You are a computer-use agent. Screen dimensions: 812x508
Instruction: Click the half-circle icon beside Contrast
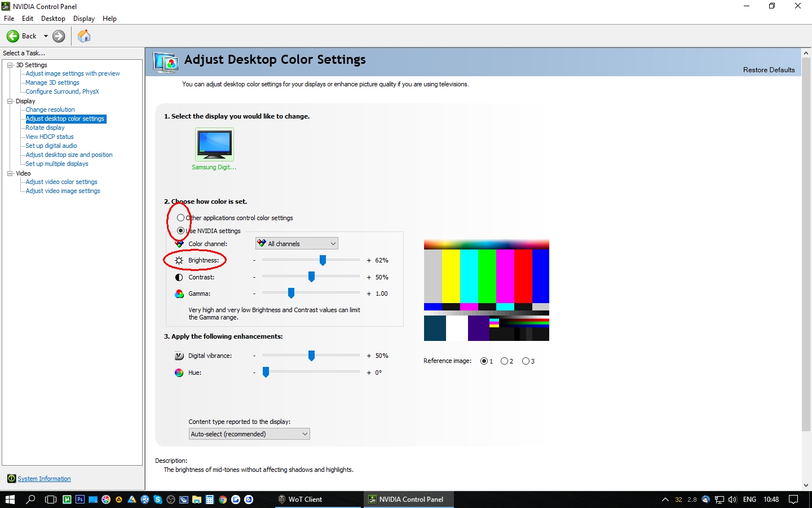[179, 277]
